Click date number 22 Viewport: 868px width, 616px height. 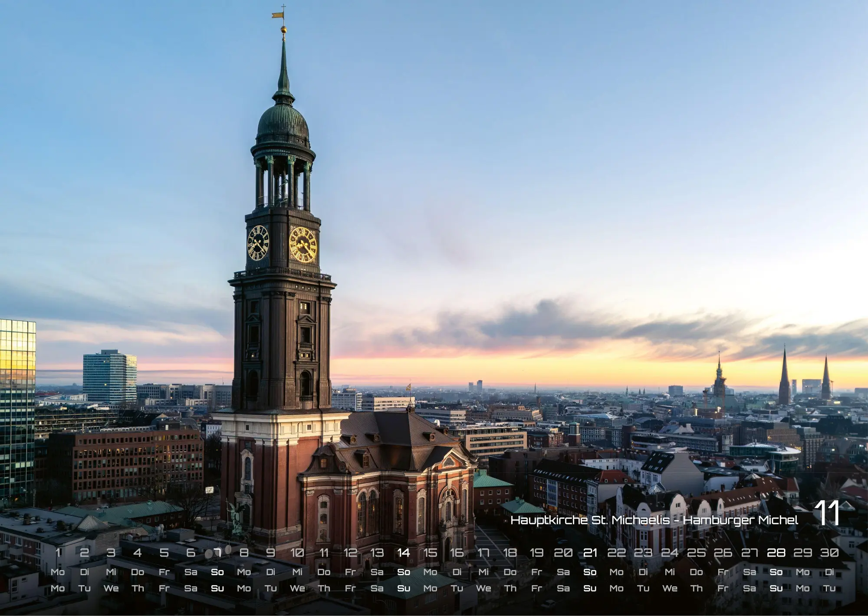(617, 553)
